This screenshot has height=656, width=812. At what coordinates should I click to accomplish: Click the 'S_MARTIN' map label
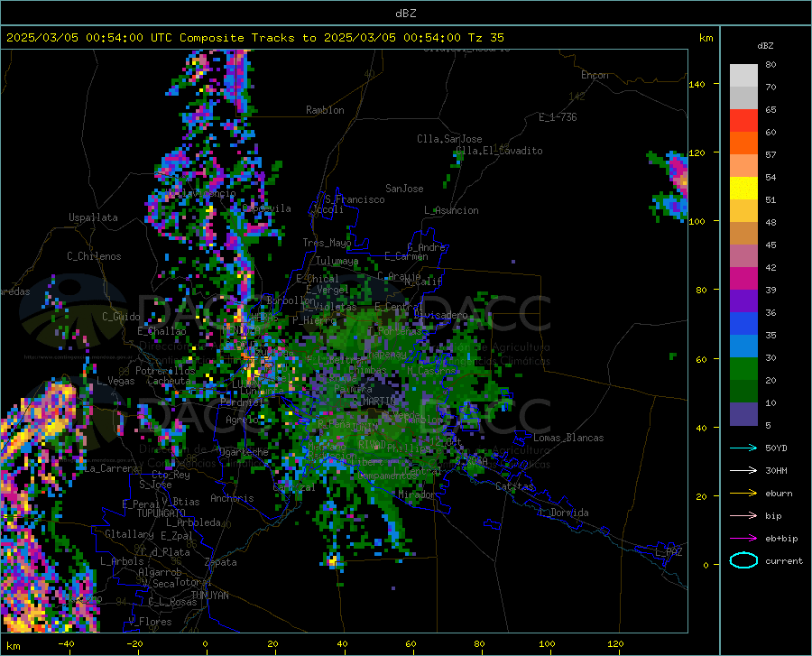(x=374, y=402)
